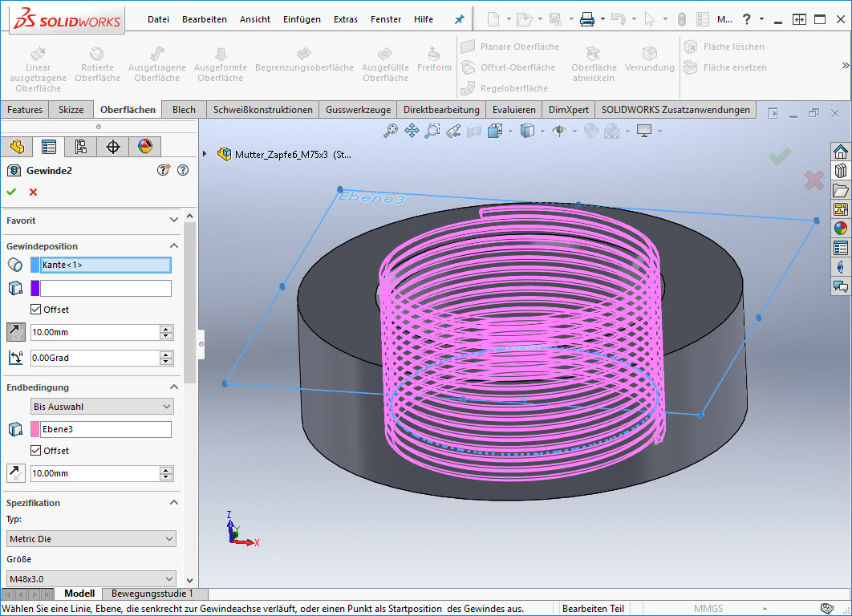The height and width of the screenshot is (616, 852).
Task: Open SOLIDWORKS Resources home icon in task pane
Action: [x=841, y=152]
